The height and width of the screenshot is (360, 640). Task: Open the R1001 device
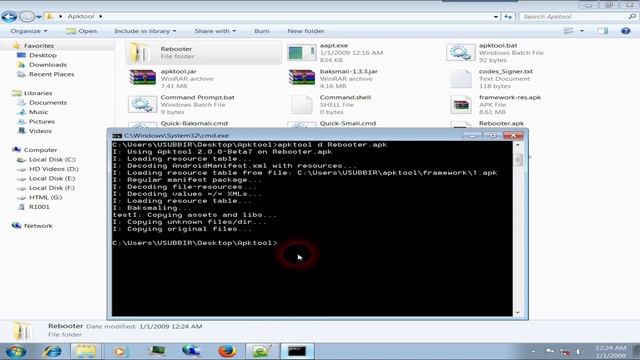pos(39,207)
